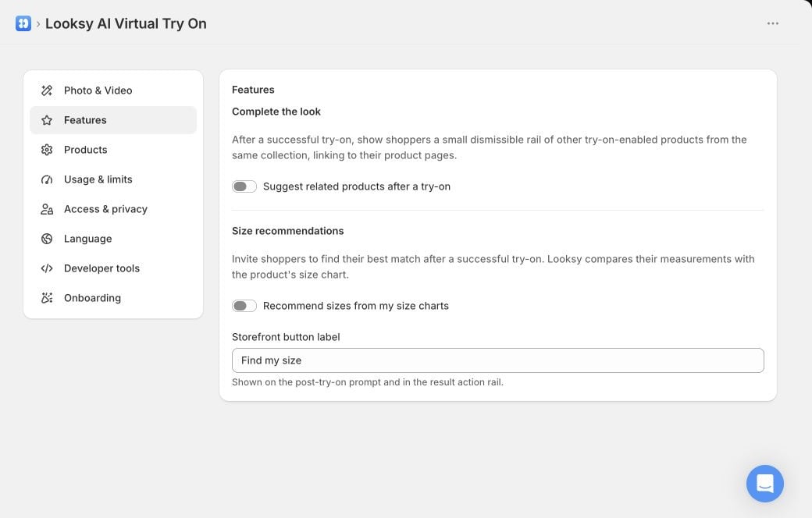812x518 pixels.
Task: Click the Products gear icon
Action: [47, 150]
